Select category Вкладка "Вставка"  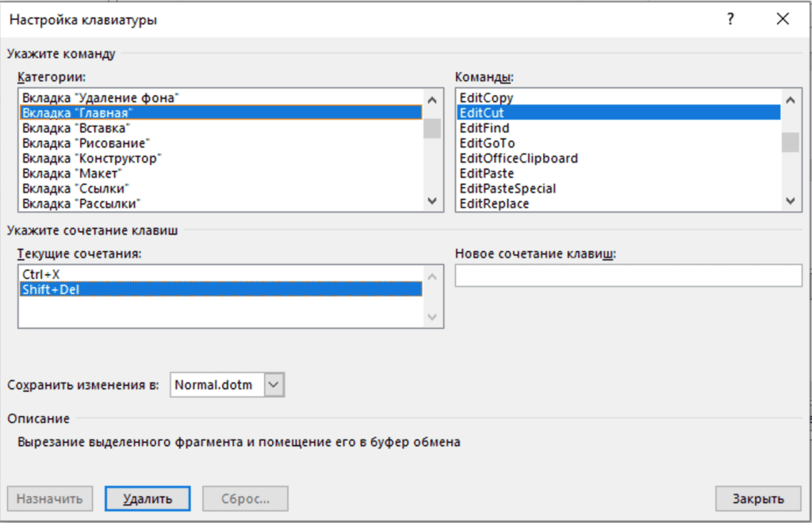pos(76,128)
